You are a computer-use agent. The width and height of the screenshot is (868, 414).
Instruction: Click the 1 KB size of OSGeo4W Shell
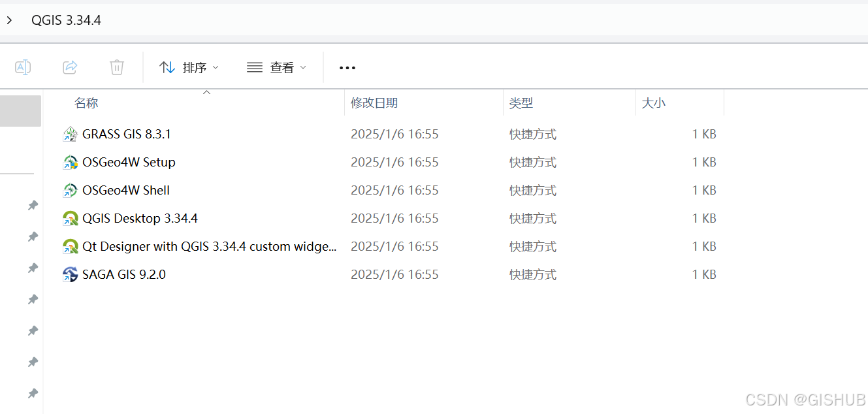[704, 191]
